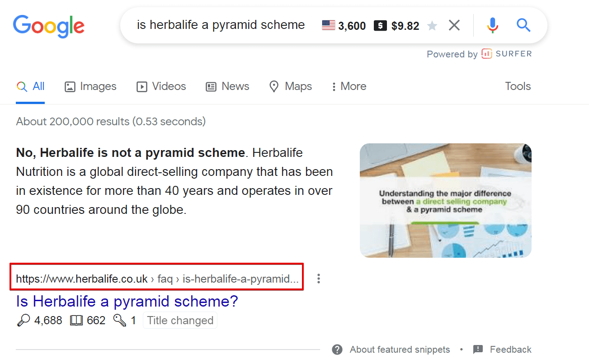Screen dimensions: 589x364
Task: Click the herbalife.co.uk URL breadcrumb
Action: 157,279
